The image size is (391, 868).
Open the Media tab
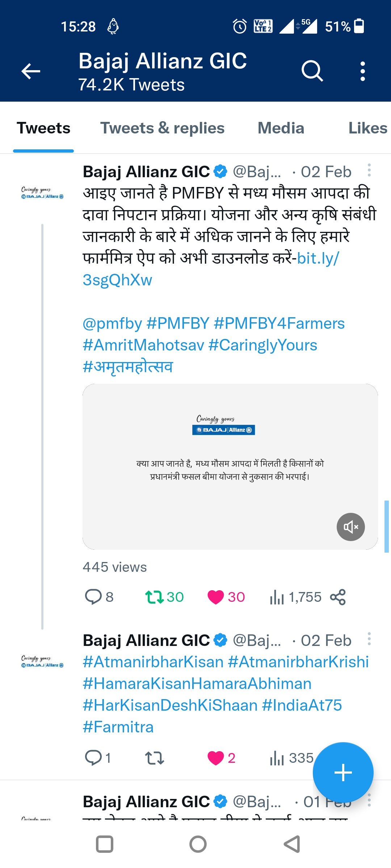click(x=281, y=128)
